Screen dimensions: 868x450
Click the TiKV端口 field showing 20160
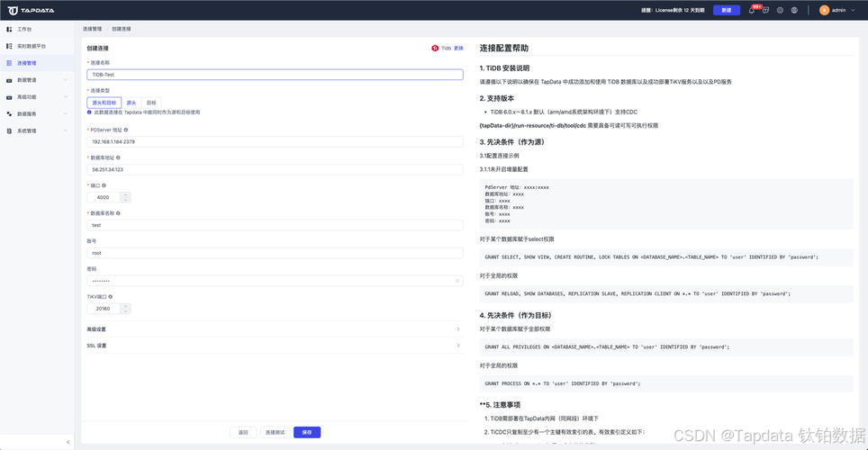(104, 309)
